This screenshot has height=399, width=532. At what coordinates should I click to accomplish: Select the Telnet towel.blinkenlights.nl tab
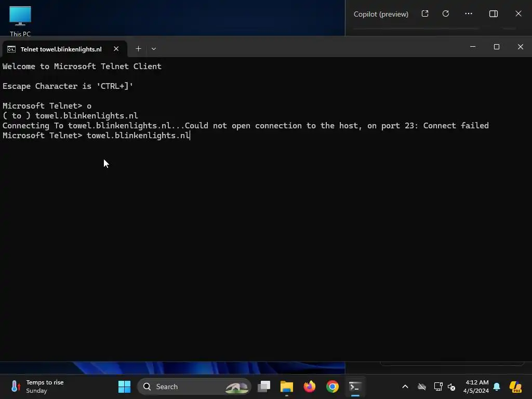click(x=61, y=49)
